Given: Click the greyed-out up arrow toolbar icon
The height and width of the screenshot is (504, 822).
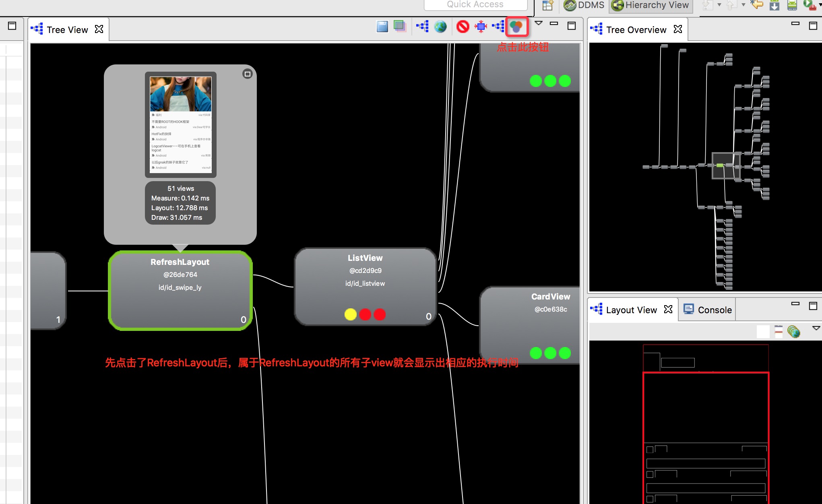Looking at the screenshot, I should [731, 5].
